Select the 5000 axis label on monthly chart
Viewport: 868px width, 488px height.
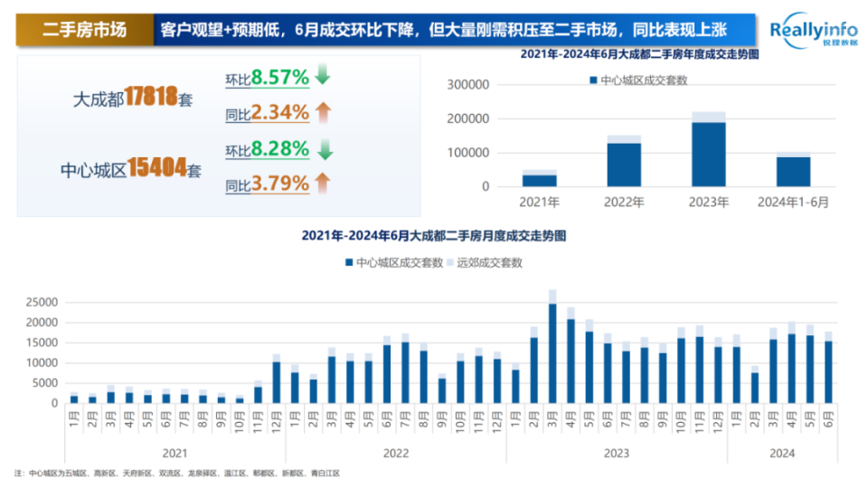click(45, 383)
